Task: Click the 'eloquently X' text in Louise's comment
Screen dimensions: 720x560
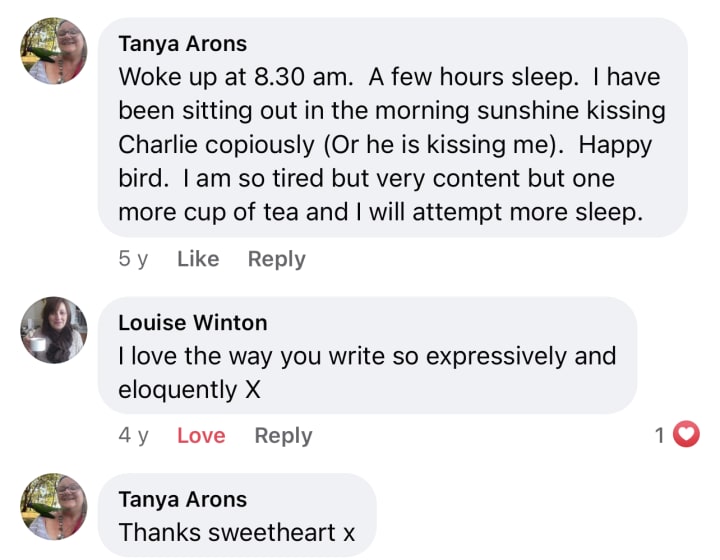Action: [189, 390]
